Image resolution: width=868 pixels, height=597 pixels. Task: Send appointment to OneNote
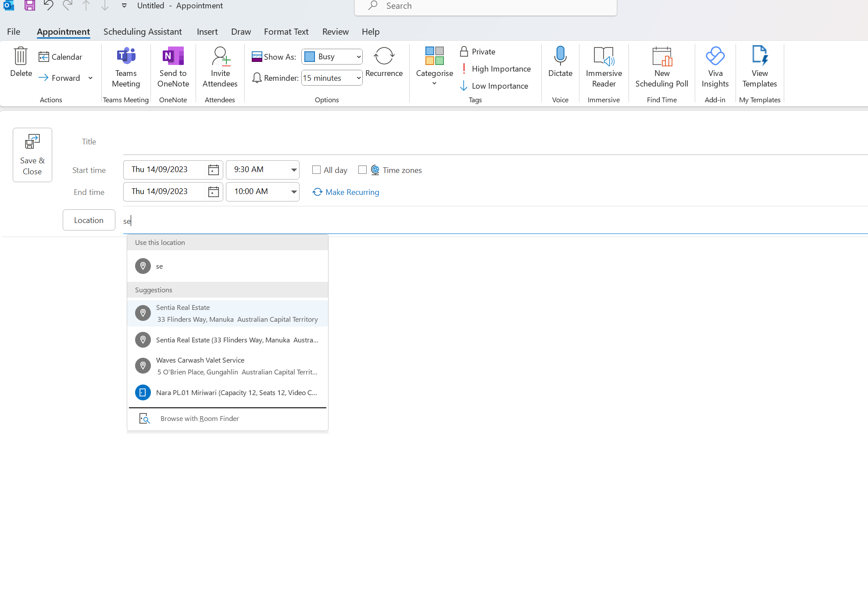coord(173,56)
